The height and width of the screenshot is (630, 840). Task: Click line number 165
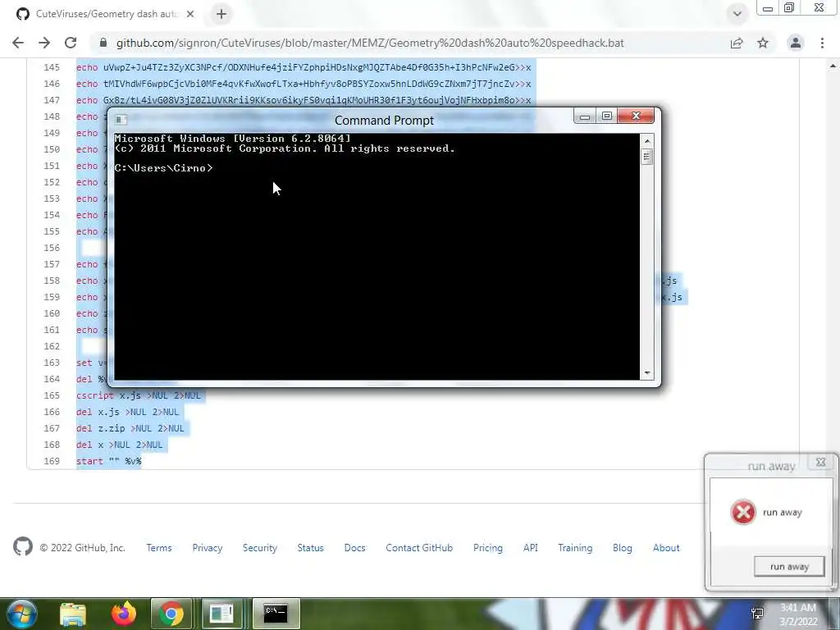tap(52, 395)
